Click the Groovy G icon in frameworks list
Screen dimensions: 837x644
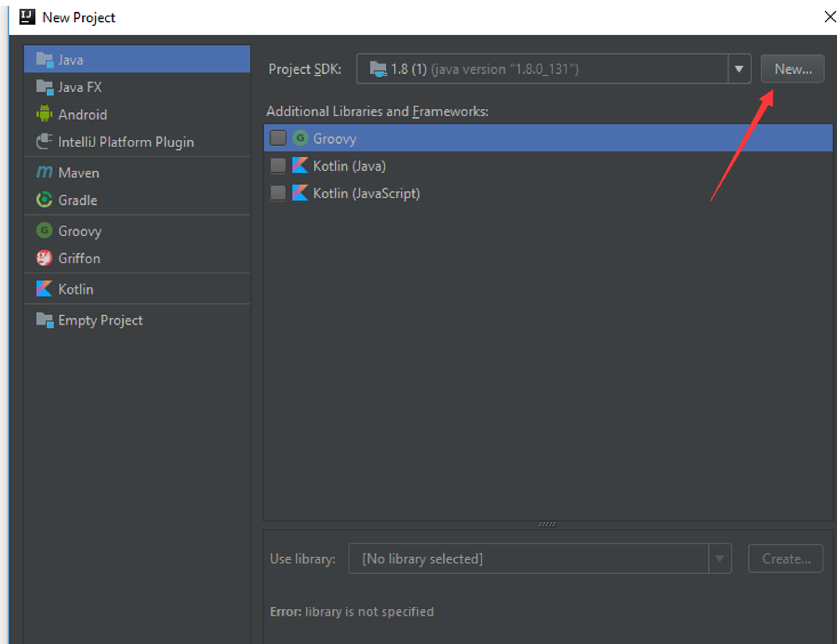[x=300, y=138]
